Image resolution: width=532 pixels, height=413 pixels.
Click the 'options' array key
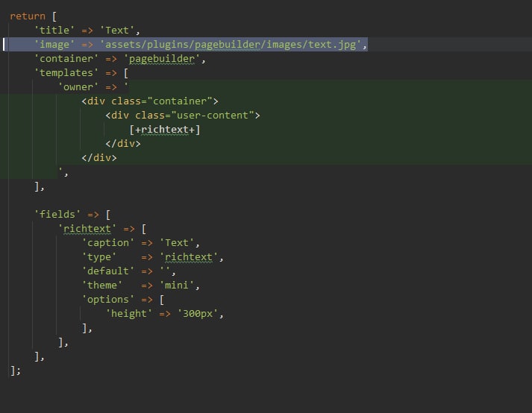(x=108, y=300)
